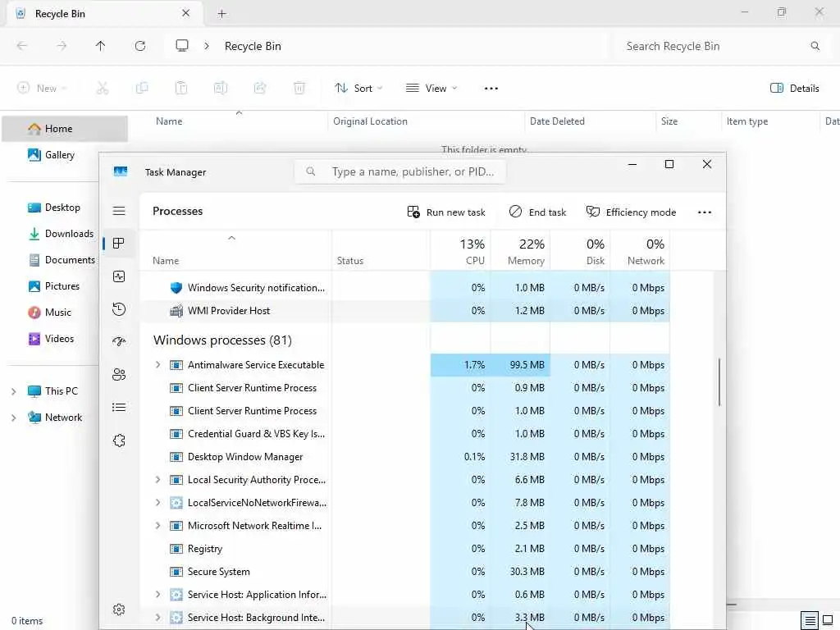
Task: Open the Details list icon in Task Manager sidebar
Action: 119,407
